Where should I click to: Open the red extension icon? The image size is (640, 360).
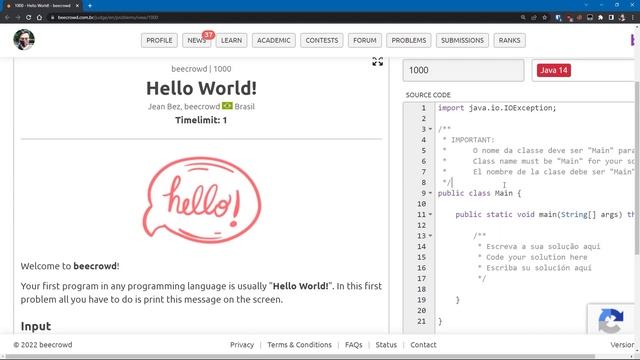click(569, 18)
